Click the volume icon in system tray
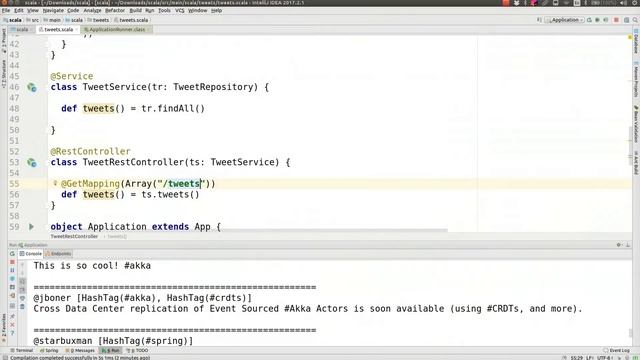This screenshot has width=640, height=360. pos(624,3)
